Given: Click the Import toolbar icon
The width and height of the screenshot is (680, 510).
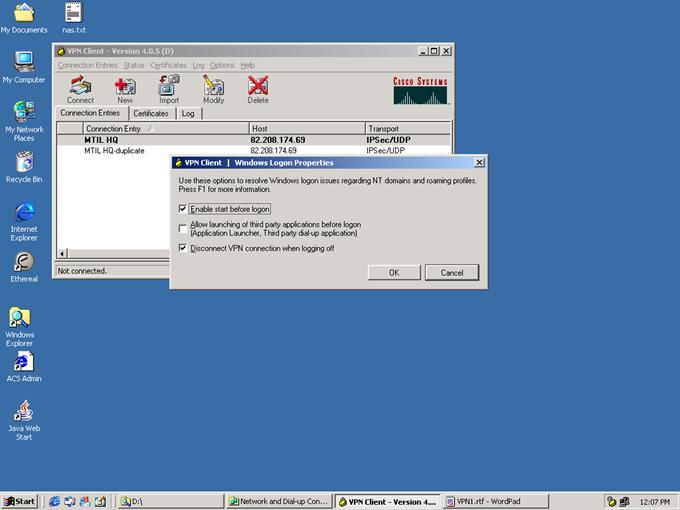Looking at the screenshot, I should pos(169,89).
